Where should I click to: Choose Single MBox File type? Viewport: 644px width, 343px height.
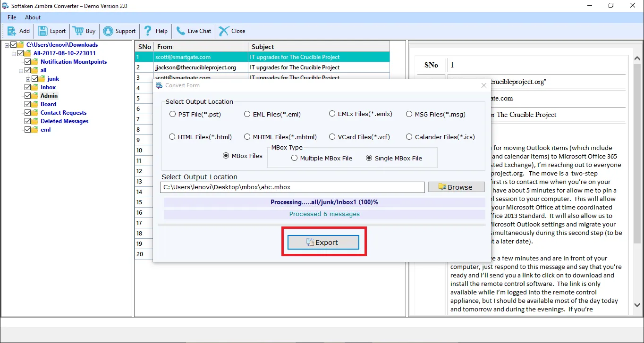tap(369, 158)
